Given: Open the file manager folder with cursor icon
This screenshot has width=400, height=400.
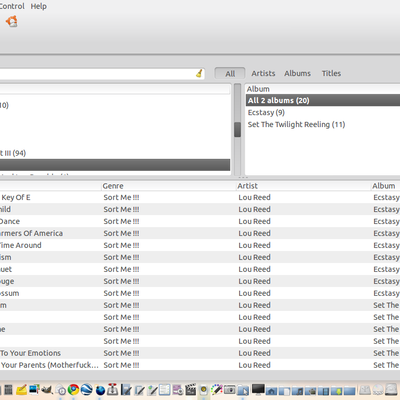Looking at the screenshot, I should [243, 390].
